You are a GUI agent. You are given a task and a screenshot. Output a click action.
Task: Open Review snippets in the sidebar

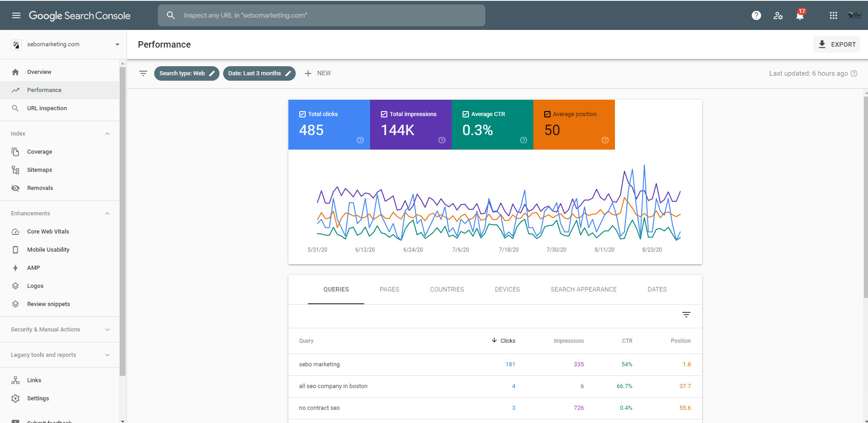tap(59, 304)
